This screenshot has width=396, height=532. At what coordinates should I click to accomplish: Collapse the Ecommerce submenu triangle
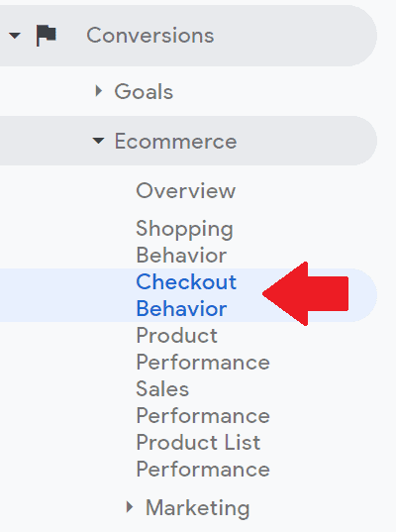[x=98, y=141]
